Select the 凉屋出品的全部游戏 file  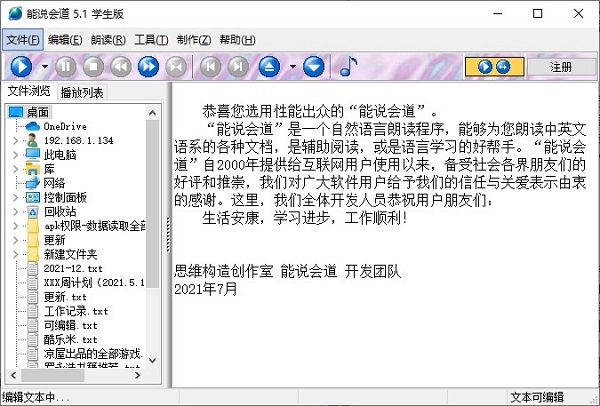94,354
